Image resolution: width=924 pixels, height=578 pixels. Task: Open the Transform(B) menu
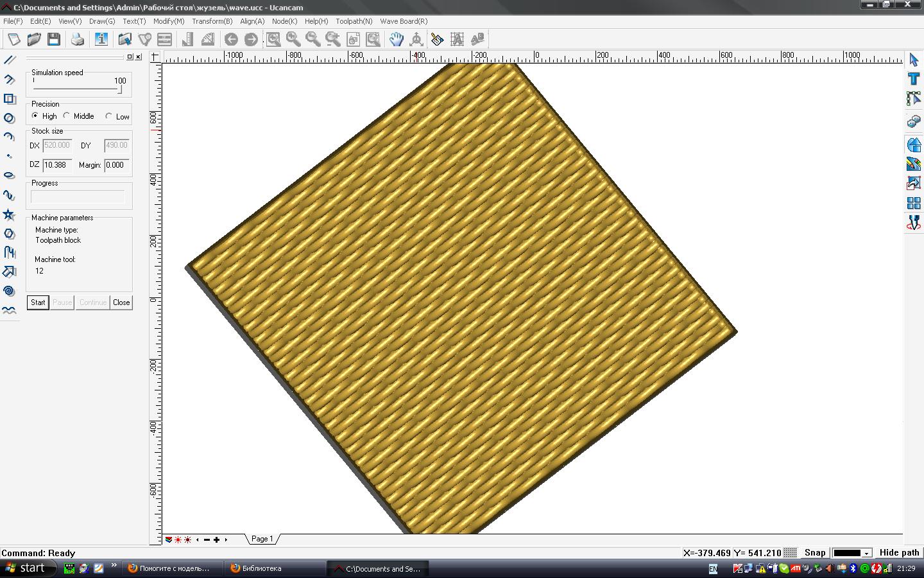[212, 21]
